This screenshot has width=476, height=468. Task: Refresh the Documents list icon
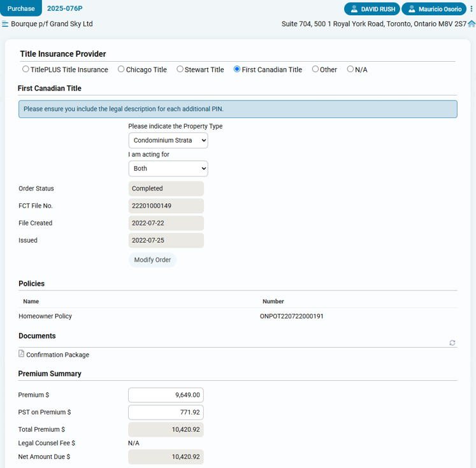click(x=452, y=343)
